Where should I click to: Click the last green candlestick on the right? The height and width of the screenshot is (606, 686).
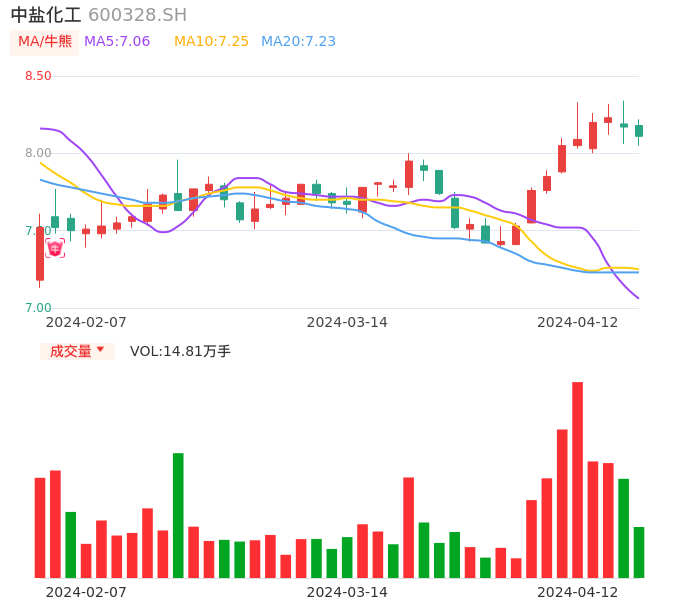(639, 130)
